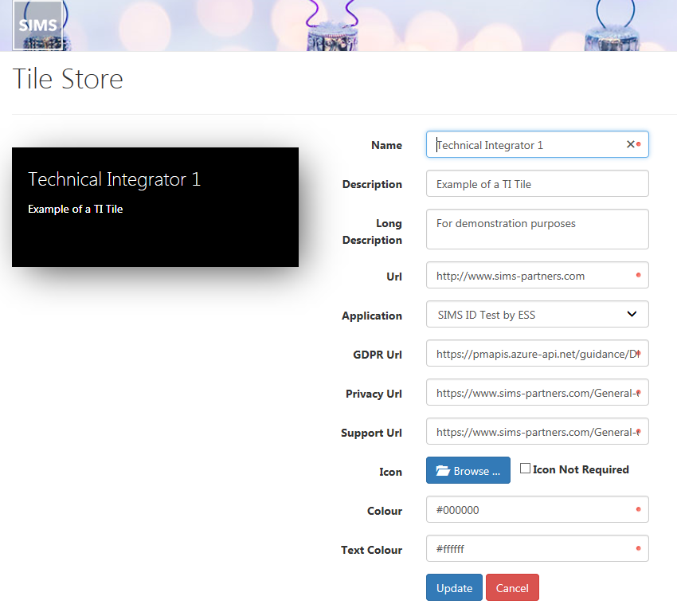Click the SIMS logo icon
This screenshot has width=677, height=616.
[x=37, y=25]
